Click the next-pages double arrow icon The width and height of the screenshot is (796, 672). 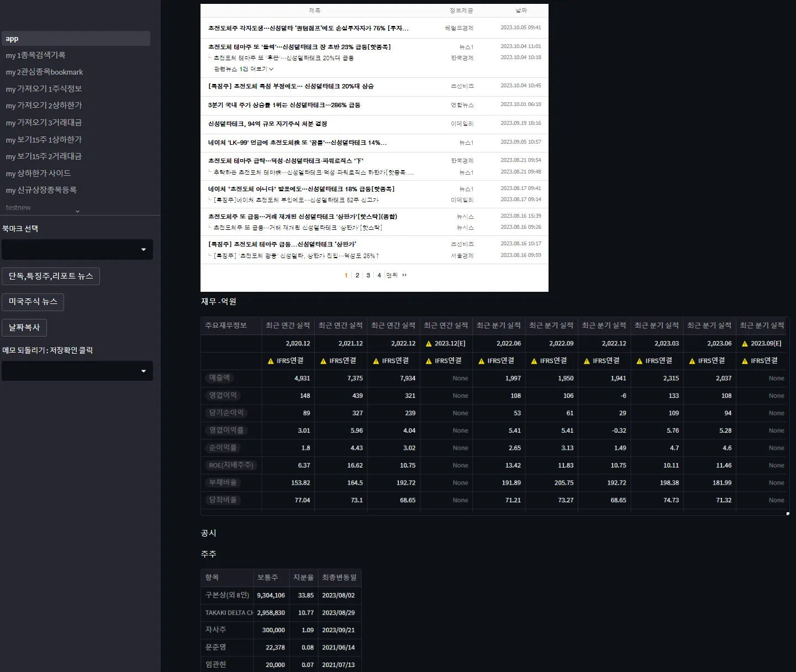[404, 275]
